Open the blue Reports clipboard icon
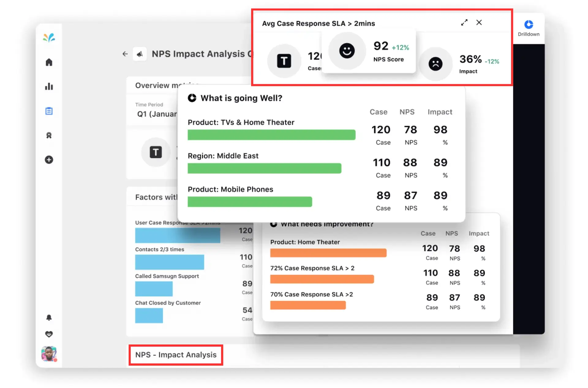The image size is (588, 388). click(49, 111)
